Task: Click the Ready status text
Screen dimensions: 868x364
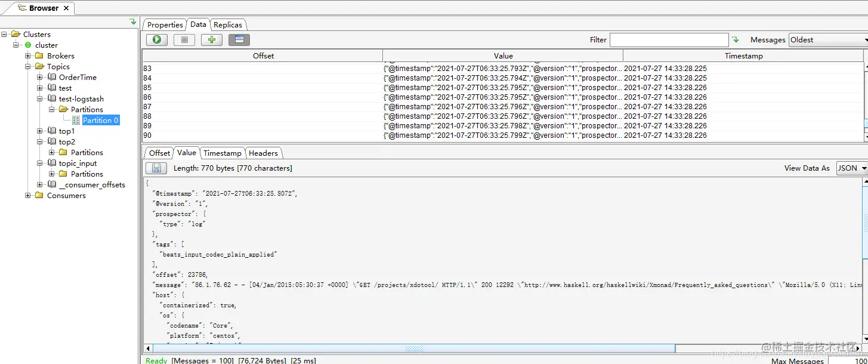Action: [x=156, y=360]
